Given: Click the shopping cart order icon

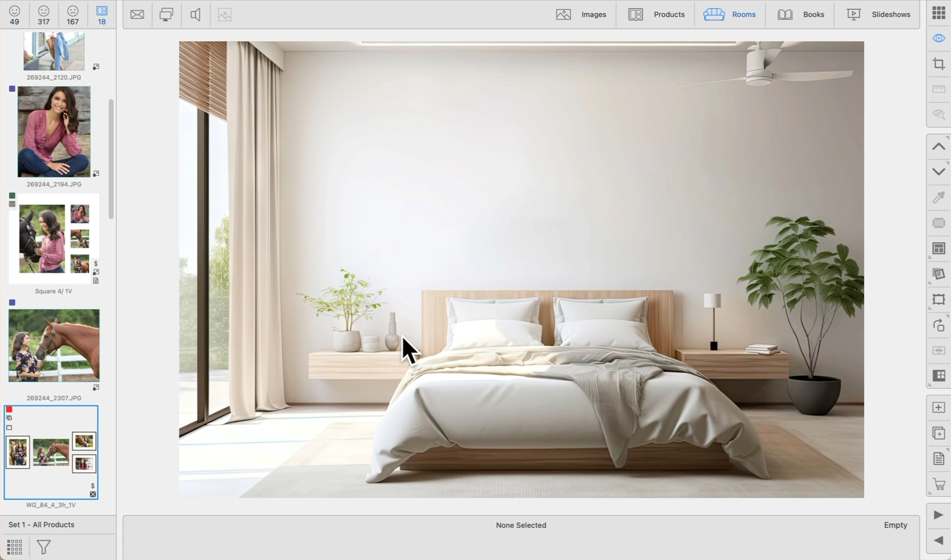Looking at the screenshot, I should click(938, 485).
